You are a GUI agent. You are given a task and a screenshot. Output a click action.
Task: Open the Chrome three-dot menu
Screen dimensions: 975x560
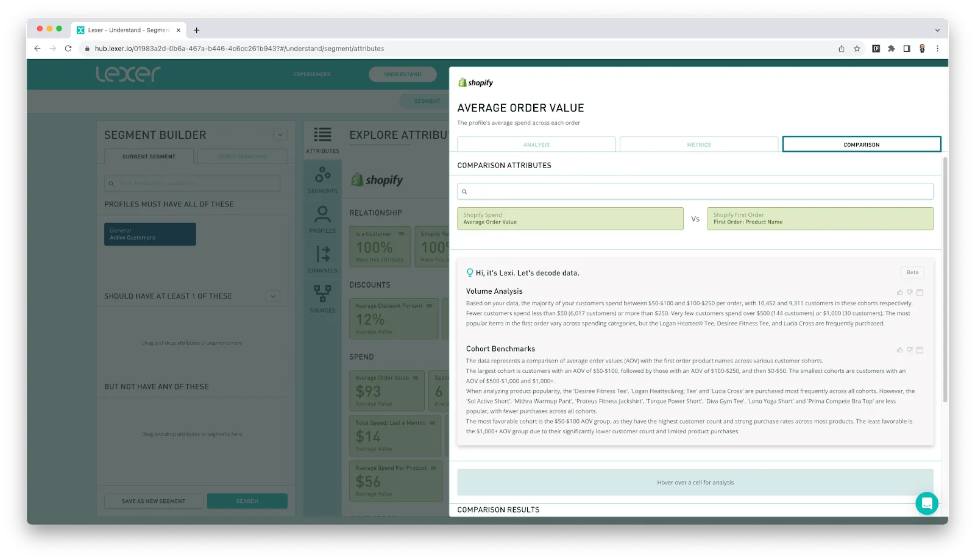coord(937,49)
